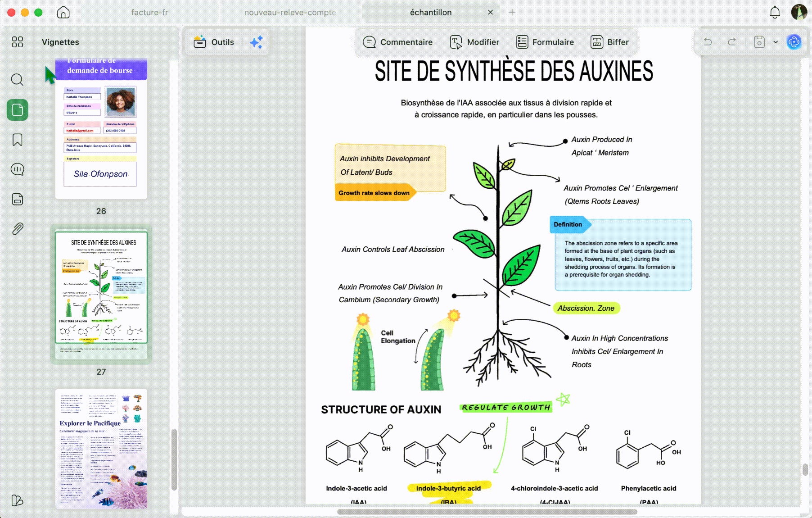Open the Comments panel icon in the sidebar

(17, 169)
